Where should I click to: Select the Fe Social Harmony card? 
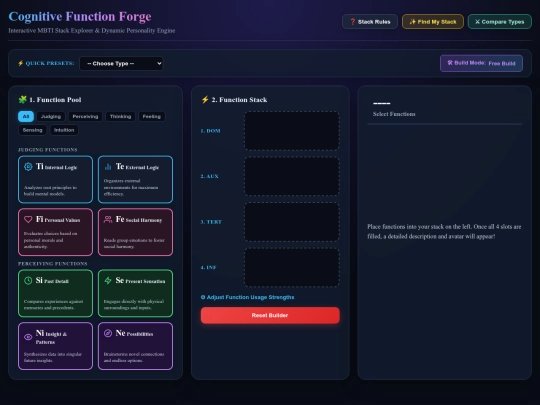(x=135, y=232)
